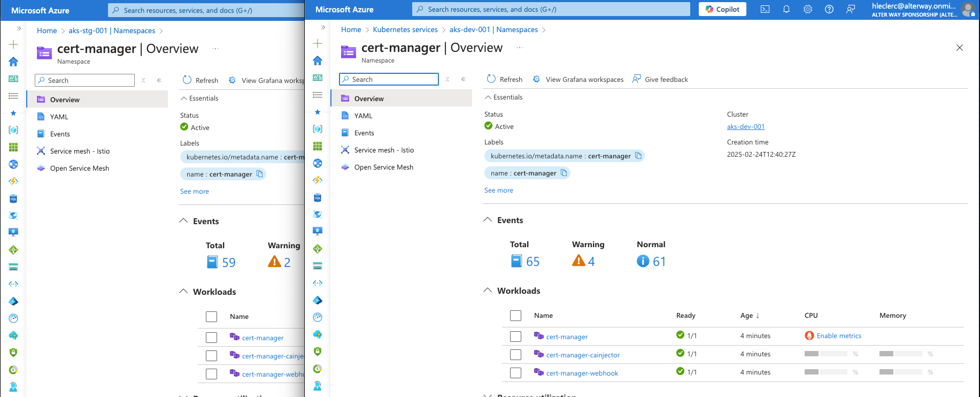
Task: Copy the kubernetes.io/metadata.name label value
Action: pyautogui.click(x=638, y=156)
